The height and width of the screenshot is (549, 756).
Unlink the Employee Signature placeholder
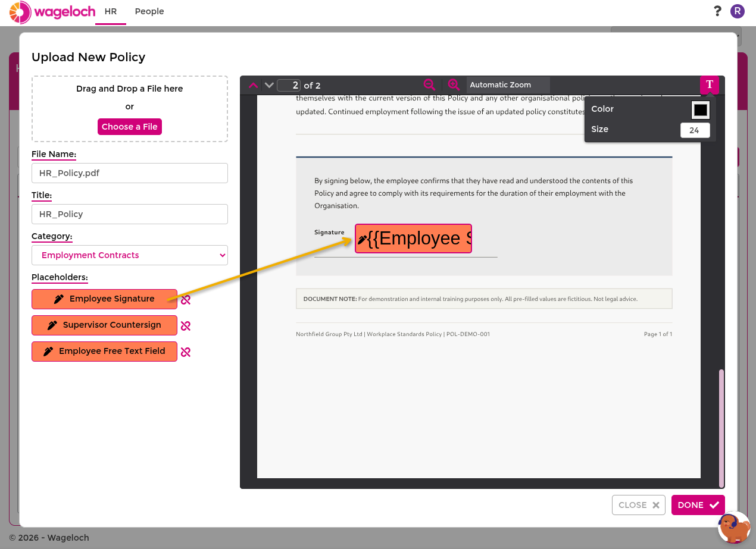tap(186, 300)
